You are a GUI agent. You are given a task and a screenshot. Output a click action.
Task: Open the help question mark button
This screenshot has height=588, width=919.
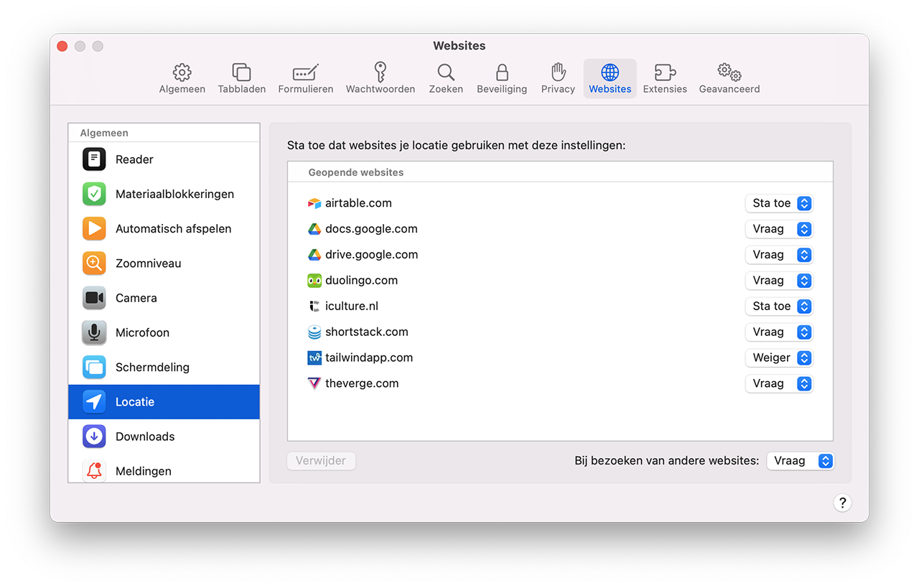coord(843,503)
